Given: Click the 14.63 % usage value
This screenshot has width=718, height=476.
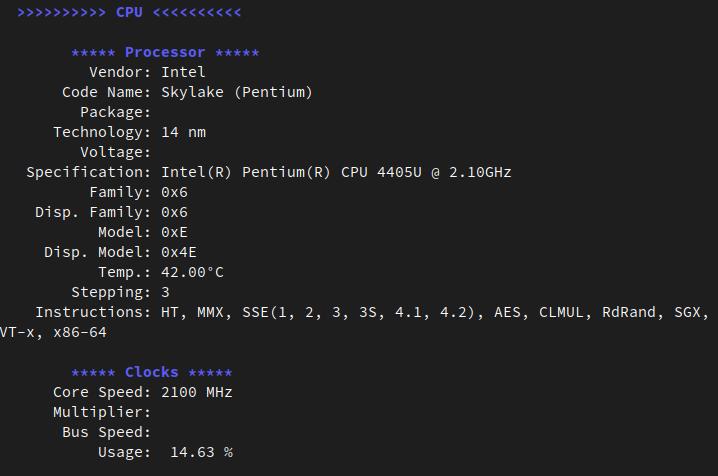Looking at the screenshot, I should click(201, 452).
